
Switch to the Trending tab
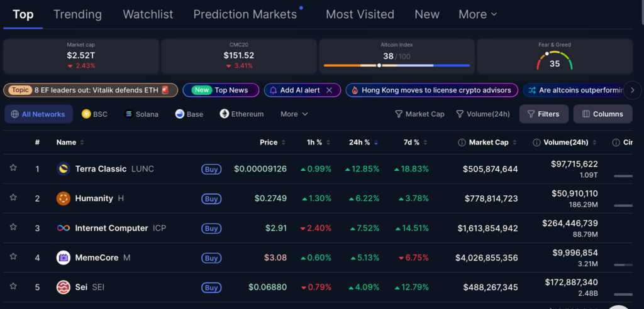coord(77,14)
